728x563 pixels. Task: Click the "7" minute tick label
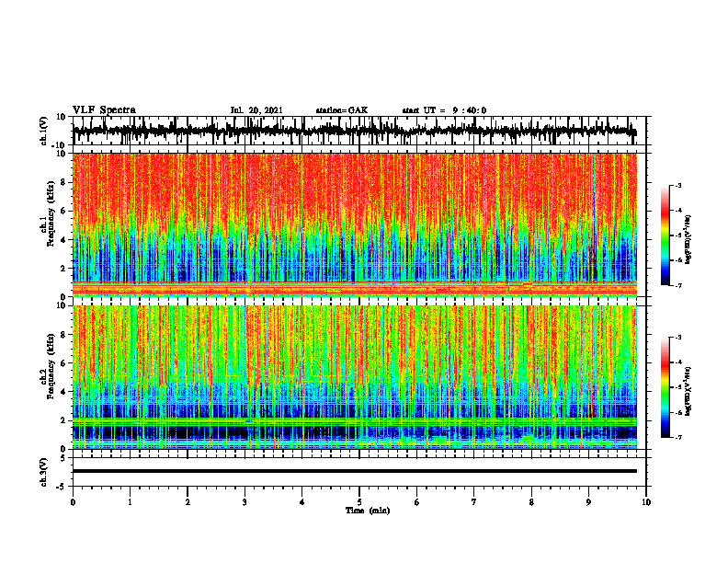474,502
